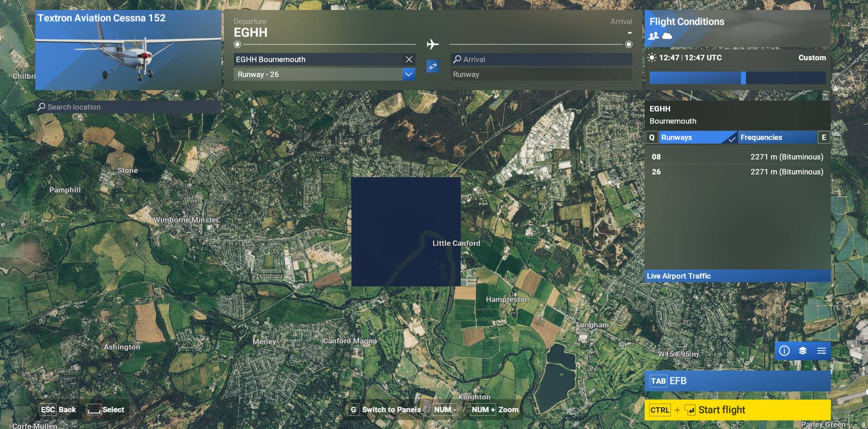Expand the Runway - 26 dropdown

click(x=408, y=74)
